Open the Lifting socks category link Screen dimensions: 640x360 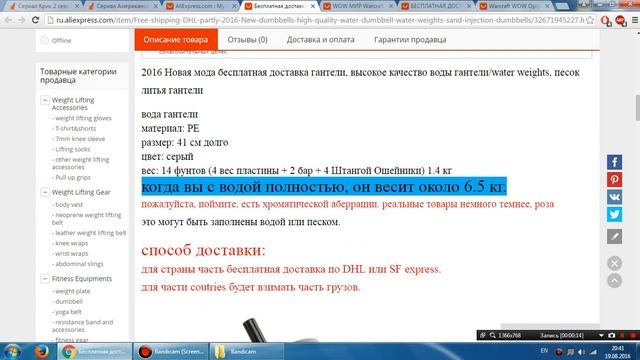[x=73, y=149]
